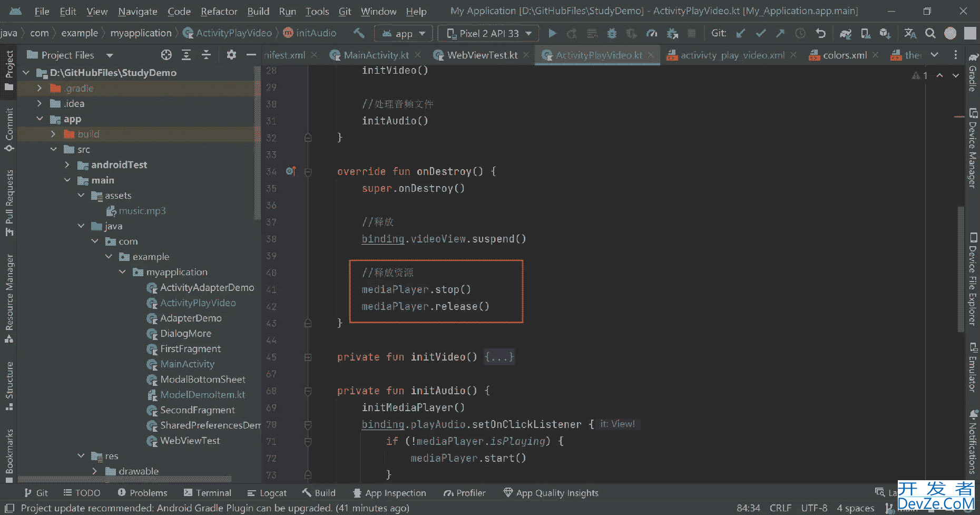
Task: Open App Quality Insights panel
Action: click(551, 493)
